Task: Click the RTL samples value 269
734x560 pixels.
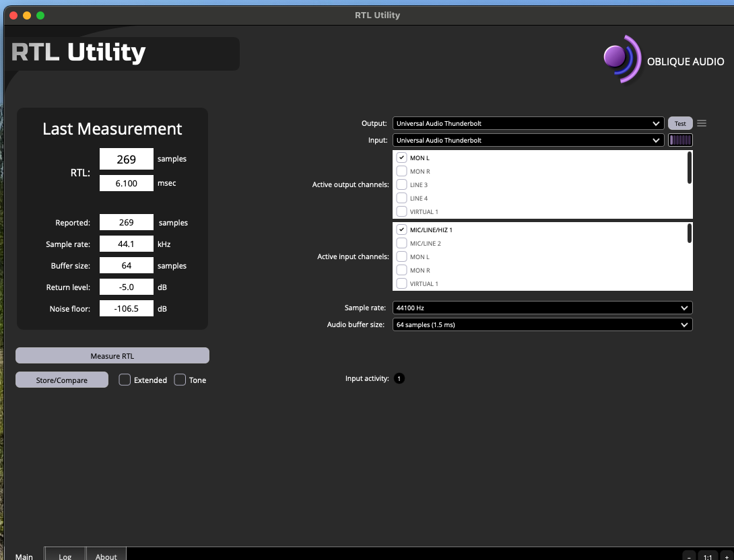Action: point(127,159)
